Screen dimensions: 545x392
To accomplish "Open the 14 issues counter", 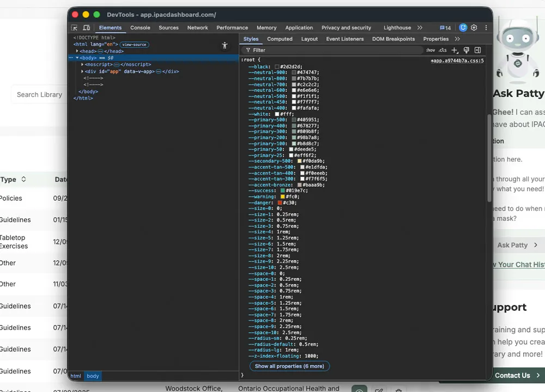I will tap(445, 28).
